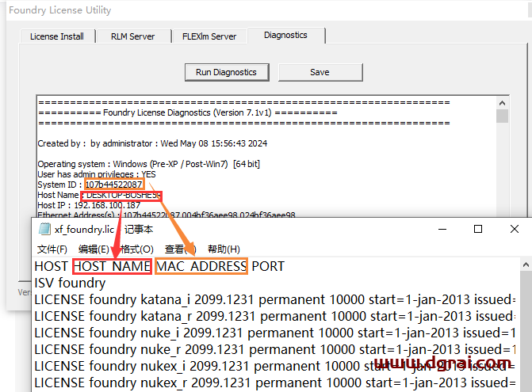532x392 pixels.
Task: Maximize the Notepad window
Action: (x=478, y=230)
